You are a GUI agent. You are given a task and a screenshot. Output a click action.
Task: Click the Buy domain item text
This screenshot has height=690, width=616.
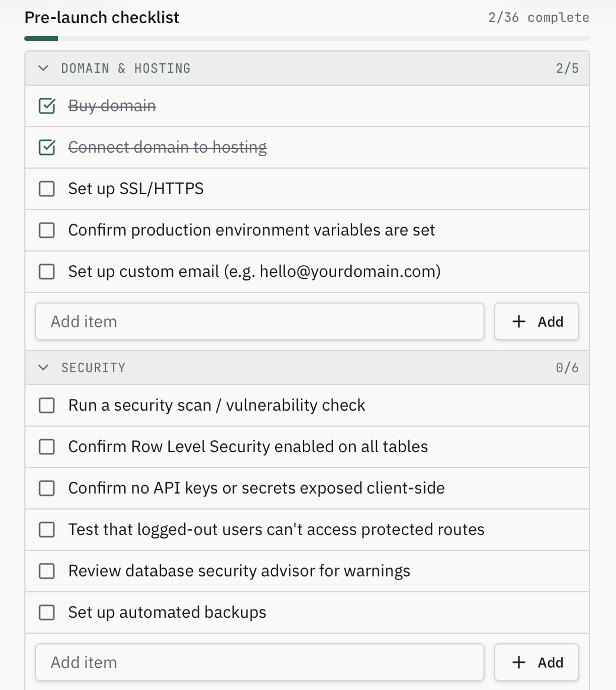pyautogui.click(x=112, y=106)
